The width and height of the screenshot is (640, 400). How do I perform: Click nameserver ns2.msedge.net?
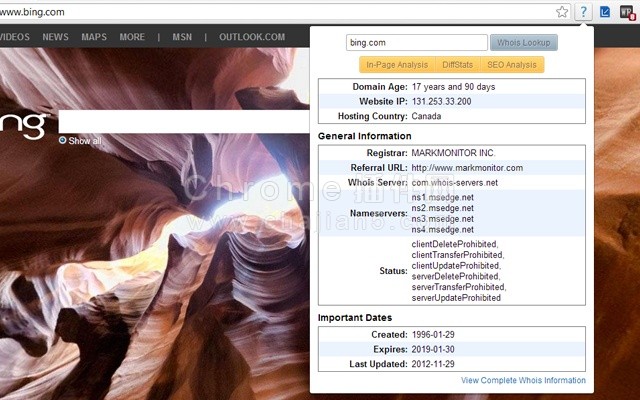point(442,208)
